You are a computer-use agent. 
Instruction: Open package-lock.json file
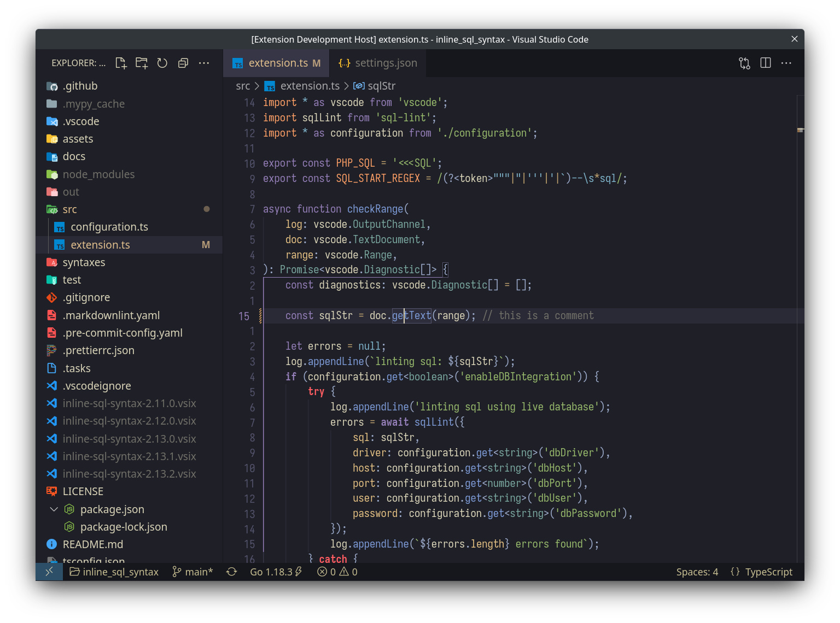[129, 527]
